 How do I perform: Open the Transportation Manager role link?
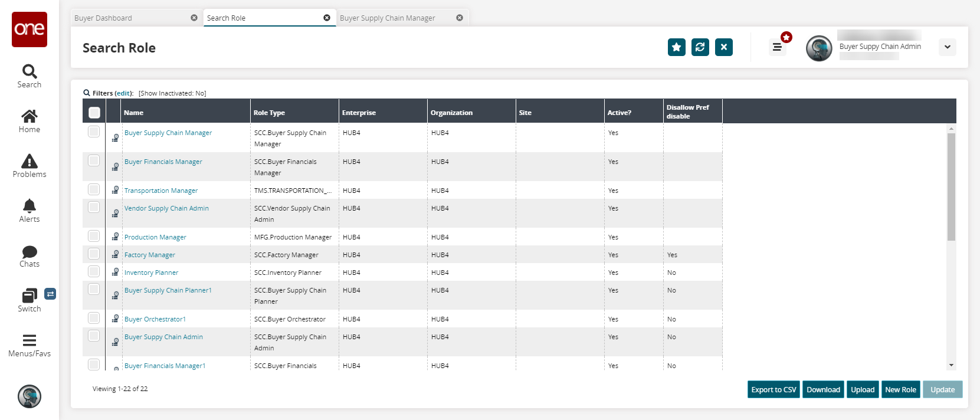click(161, 191)
